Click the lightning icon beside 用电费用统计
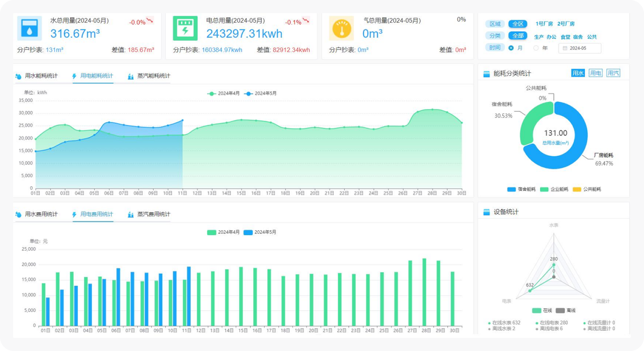The height and width of the screenshot is (351, 644). click(x=75, y=215)
